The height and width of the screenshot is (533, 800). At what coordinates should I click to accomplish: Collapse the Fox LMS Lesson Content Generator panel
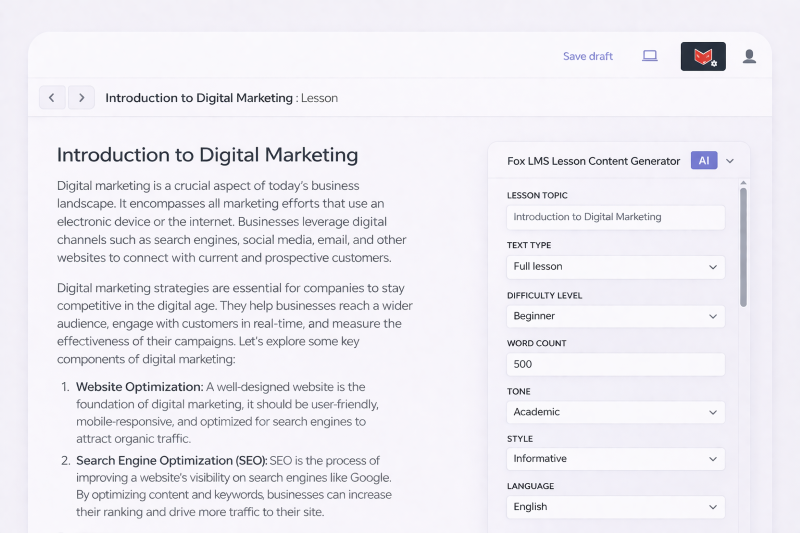730,161
